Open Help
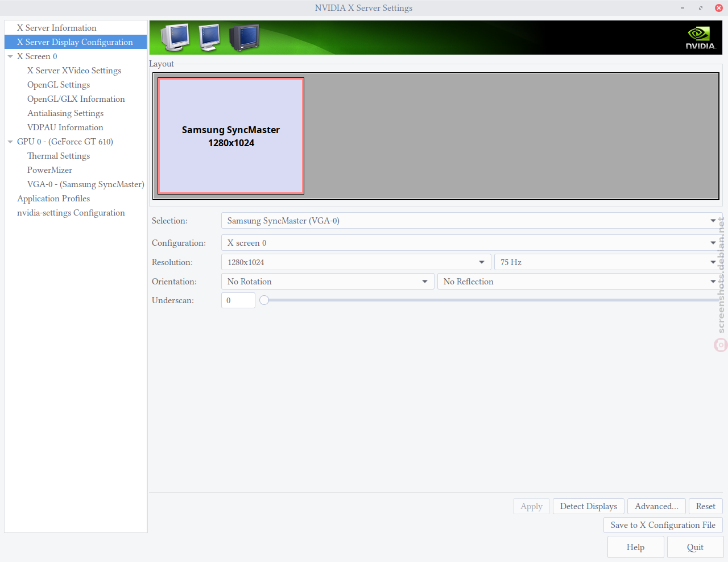 point(635,547)
